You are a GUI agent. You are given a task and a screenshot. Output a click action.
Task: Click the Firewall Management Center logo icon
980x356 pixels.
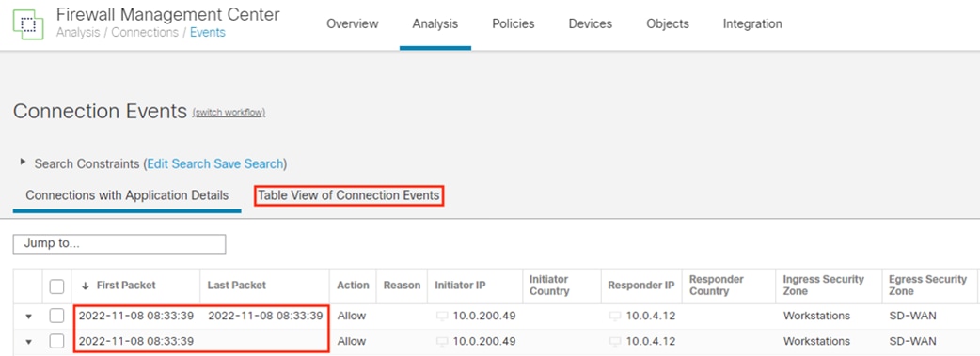click(x=29, y=23)
